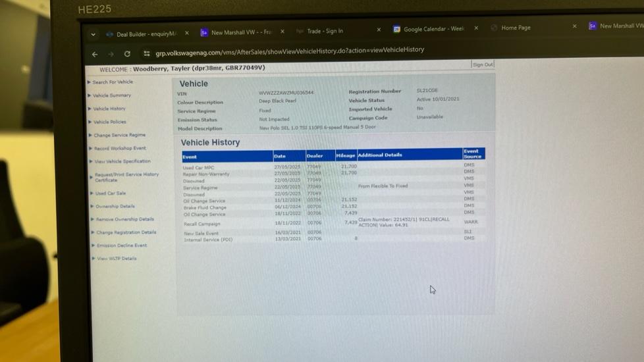Click the Event column header
Viewport: 644px width, 362px height.
tap(228, 157)
